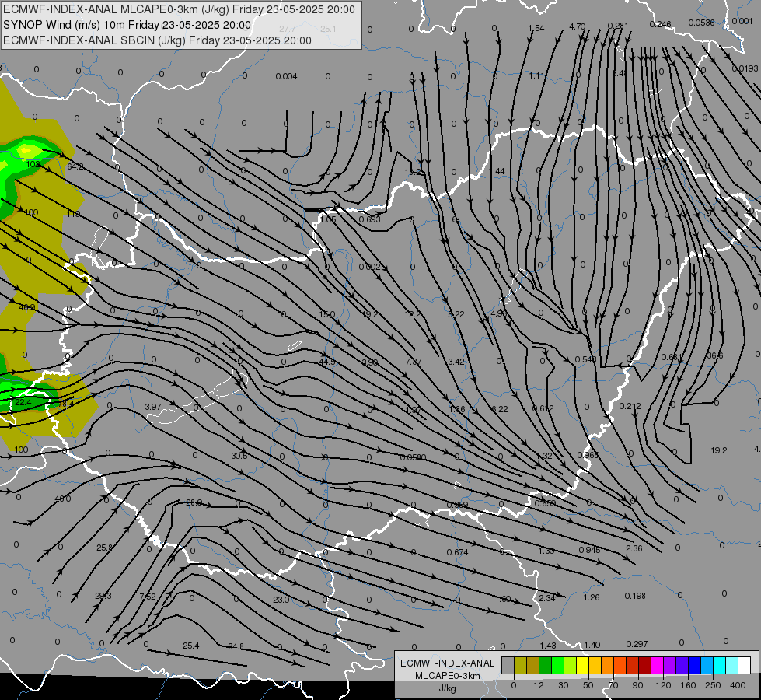Click the map value 36.6
The image size is (761, 700).
click(715, 355)
